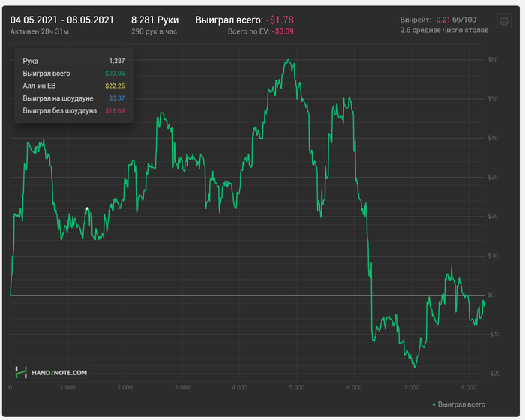Click the white data point marker on the graph
525x420 pixels.
click(88, 208)
